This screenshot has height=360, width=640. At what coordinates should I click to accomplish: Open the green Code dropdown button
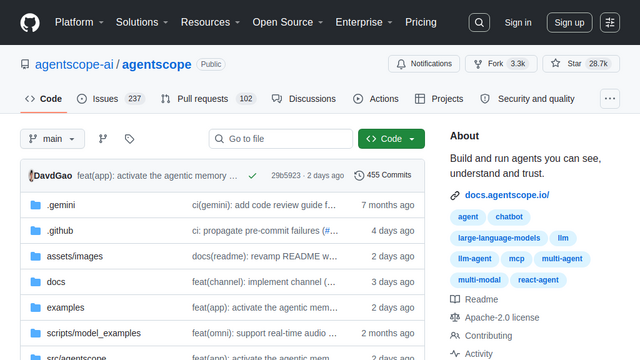(x=391, y=139)
